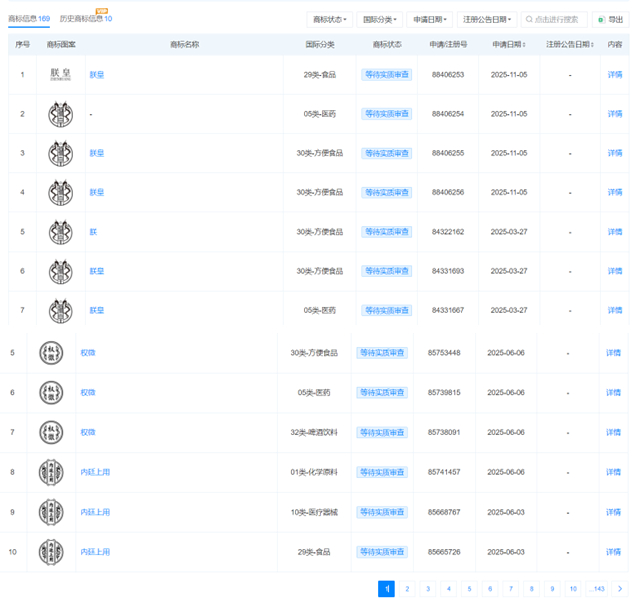Click the next page arrow
Viewport: 636px width, 603px height.
click(x=620, y=589)
